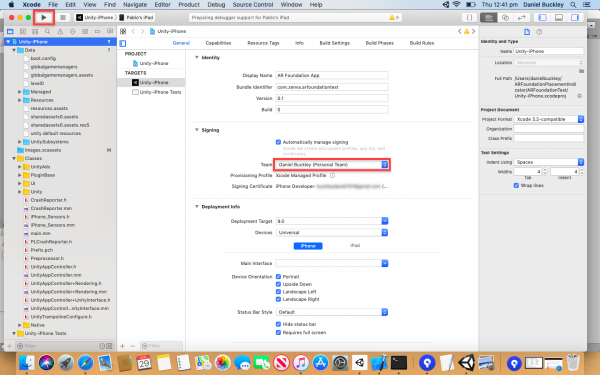Run the build with the Play button
The height and width of the screenshot is (375, 600).
tap(44, 17)
